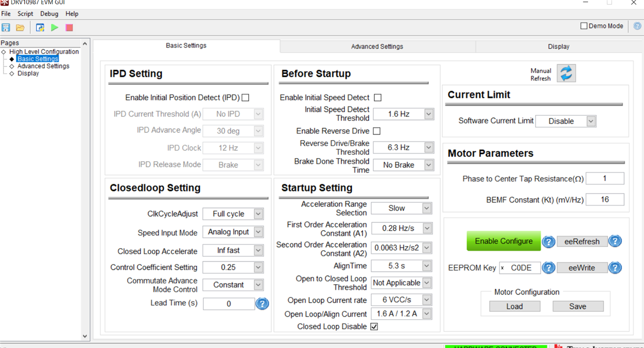The image size is (644, 348).
Task: Click the Lead Time (s) input field
Action: click(x=229, y=304)
